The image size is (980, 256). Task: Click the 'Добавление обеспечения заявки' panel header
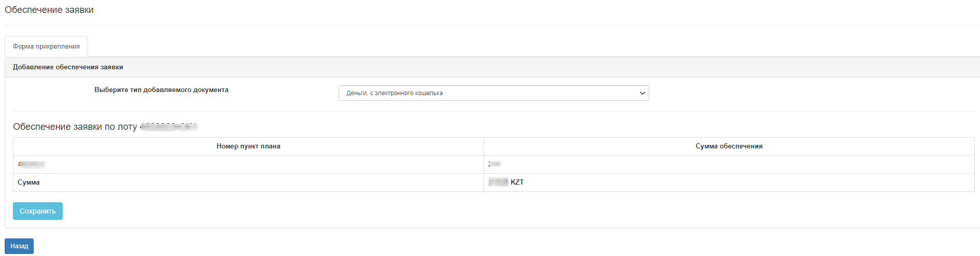tap(68, 67)
